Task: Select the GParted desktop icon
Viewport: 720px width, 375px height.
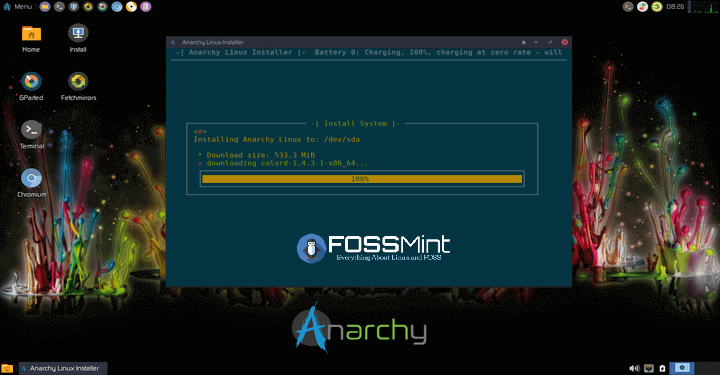Action: (31, 87)
